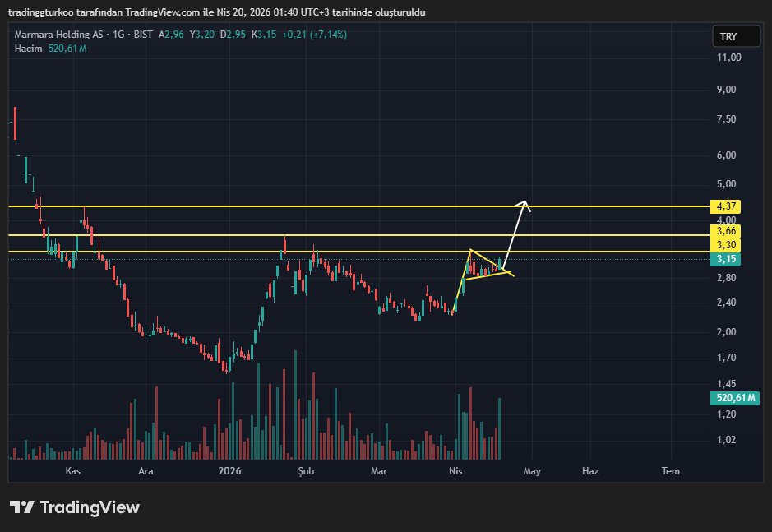Click the 6,00 price axis label
772x532 pixels.
(726, 155)
